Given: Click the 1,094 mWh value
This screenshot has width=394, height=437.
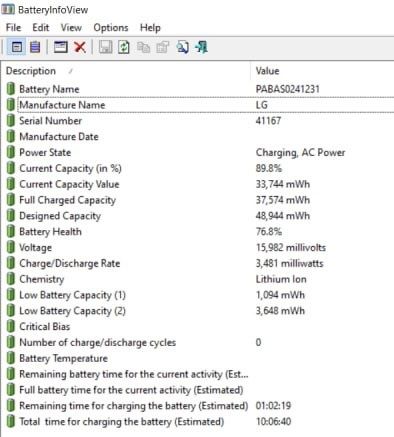Looking at the screenshot, I should (280, 295).
